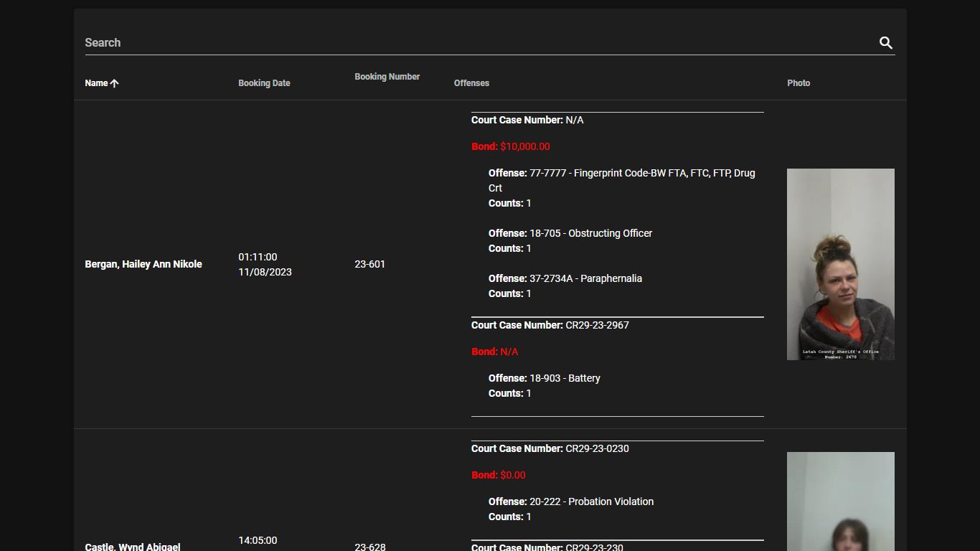
Task: Open the blurred photo in the second row
Action: click(x=841, y=501)
